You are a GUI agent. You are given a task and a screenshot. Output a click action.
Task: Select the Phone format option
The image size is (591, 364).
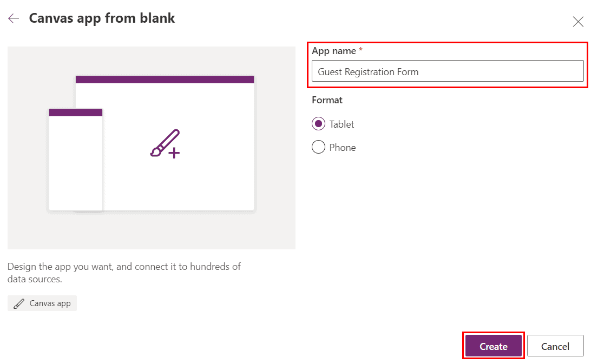click(319, 147)
